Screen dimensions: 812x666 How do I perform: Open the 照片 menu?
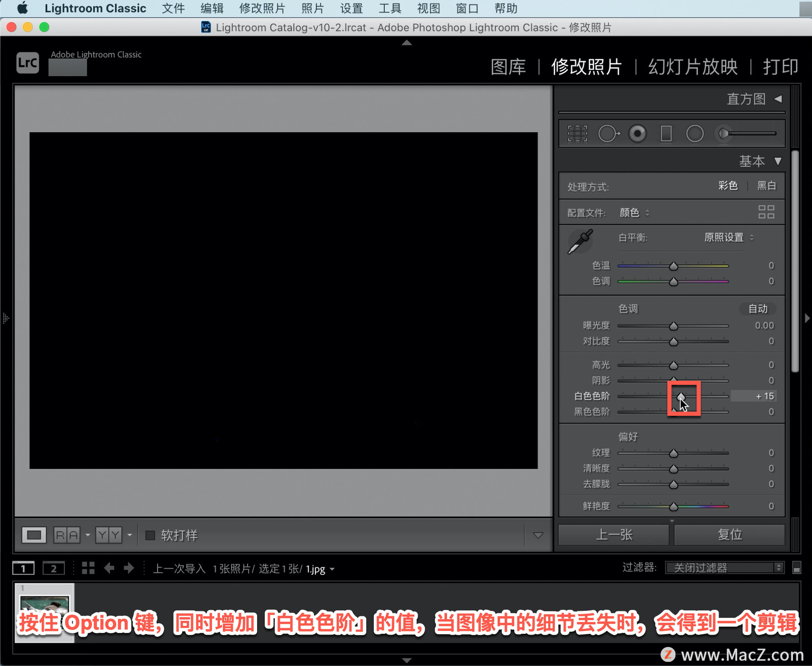pyautogui.click(x=313, y=8)
